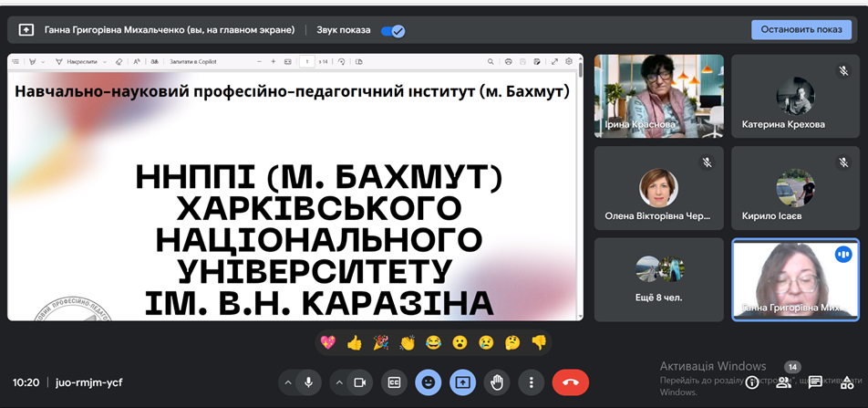
Task: Toggle the Звук показа audio switch
Action: pyautogui.click(x=393, y=30)
